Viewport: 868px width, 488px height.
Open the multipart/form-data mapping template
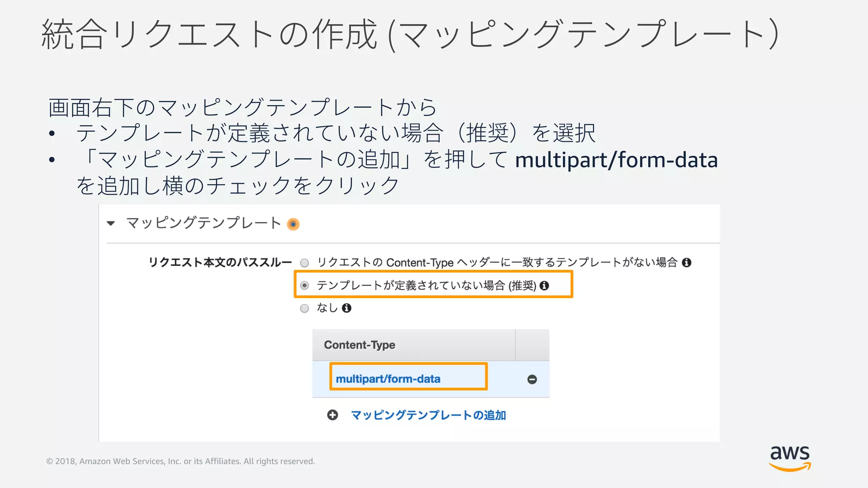(x=388, y=379)
